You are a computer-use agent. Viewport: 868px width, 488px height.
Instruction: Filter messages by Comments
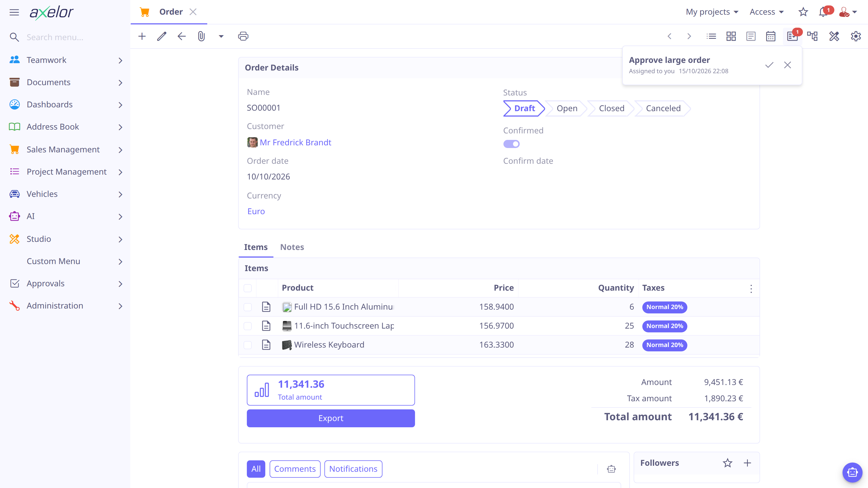coord(295,469)
